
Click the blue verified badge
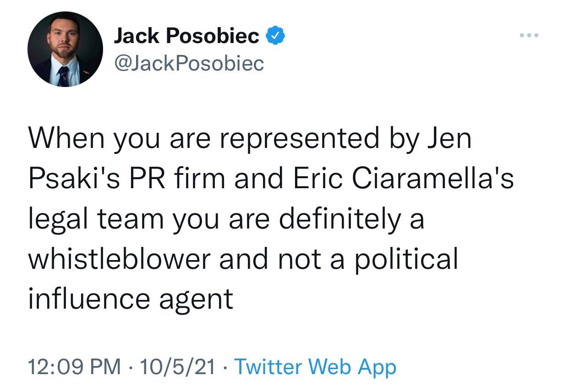coord(277,35)
